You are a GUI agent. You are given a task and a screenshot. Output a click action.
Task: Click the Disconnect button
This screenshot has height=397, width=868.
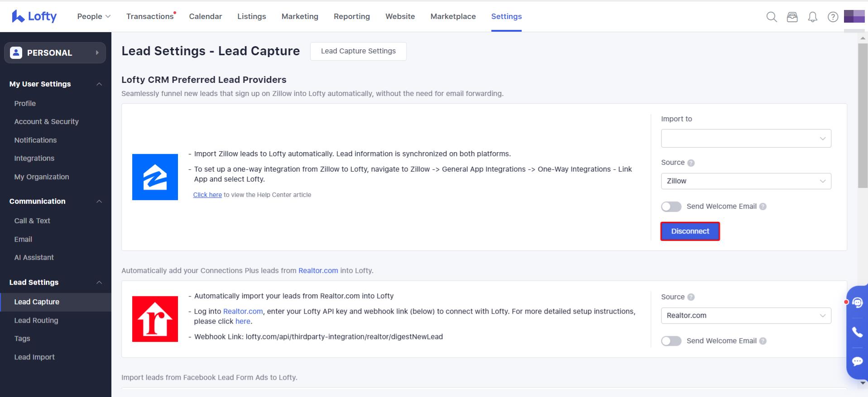point(690,231)
